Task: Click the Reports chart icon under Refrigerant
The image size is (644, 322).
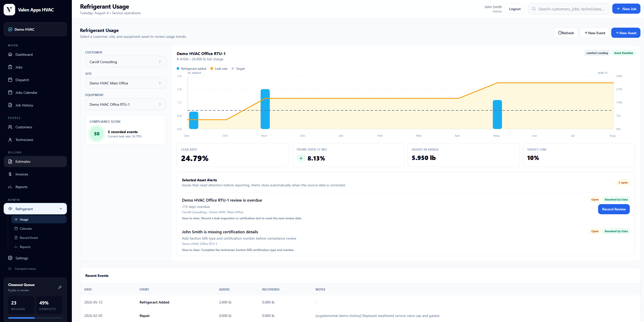Action: tap(16, 247)
